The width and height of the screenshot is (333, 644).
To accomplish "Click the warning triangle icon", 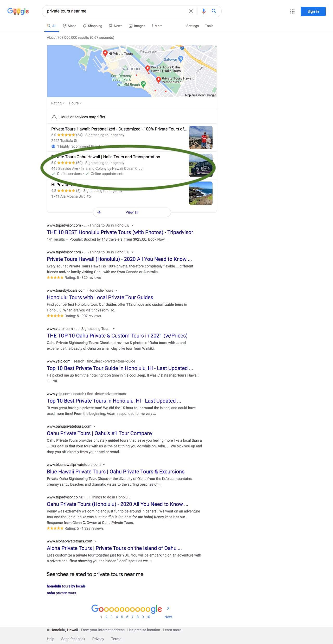I will tap(54, 117).
